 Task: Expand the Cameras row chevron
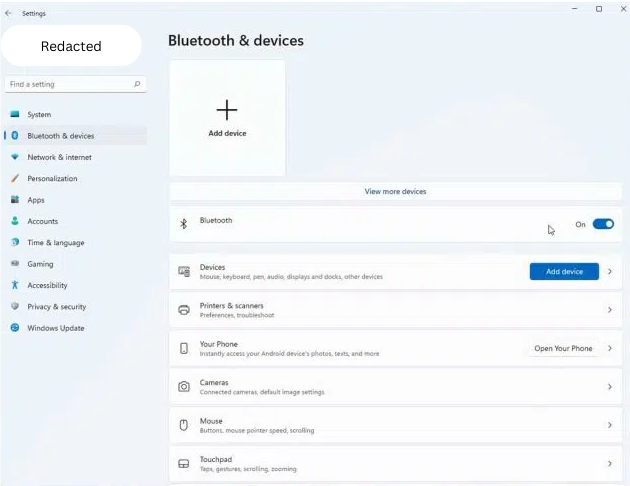[x=609, y=386]
